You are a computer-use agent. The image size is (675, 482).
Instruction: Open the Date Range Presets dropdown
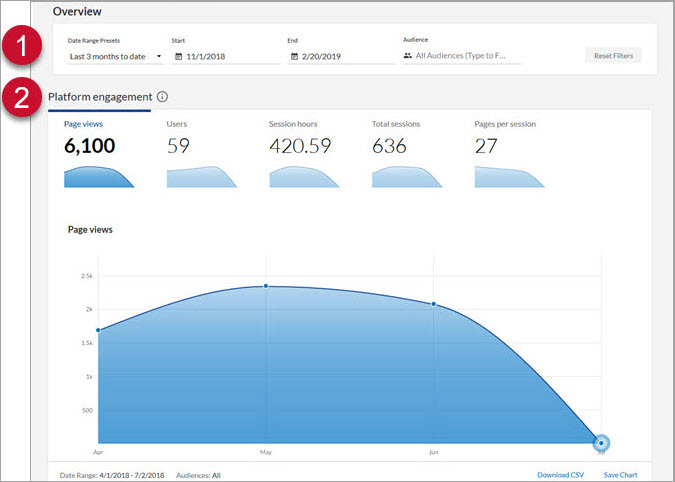click(115, 56)
